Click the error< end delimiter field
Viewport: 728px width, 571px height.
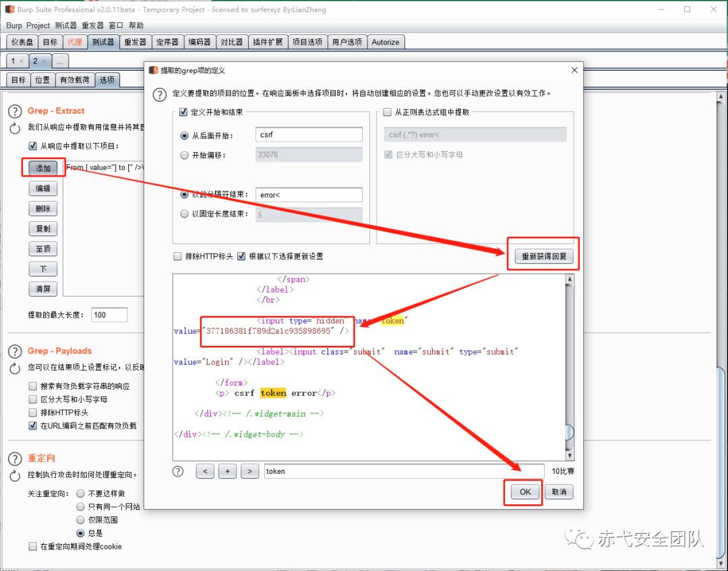pyautogui.click(x=309, y=195)
